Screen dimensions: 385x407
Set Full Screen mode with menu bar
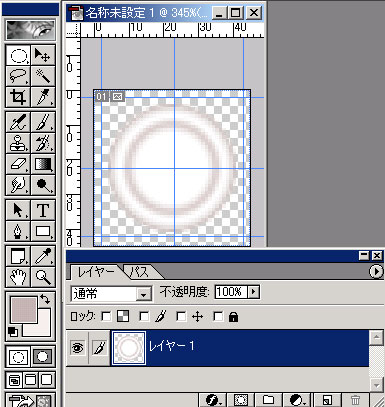[30, 380]
